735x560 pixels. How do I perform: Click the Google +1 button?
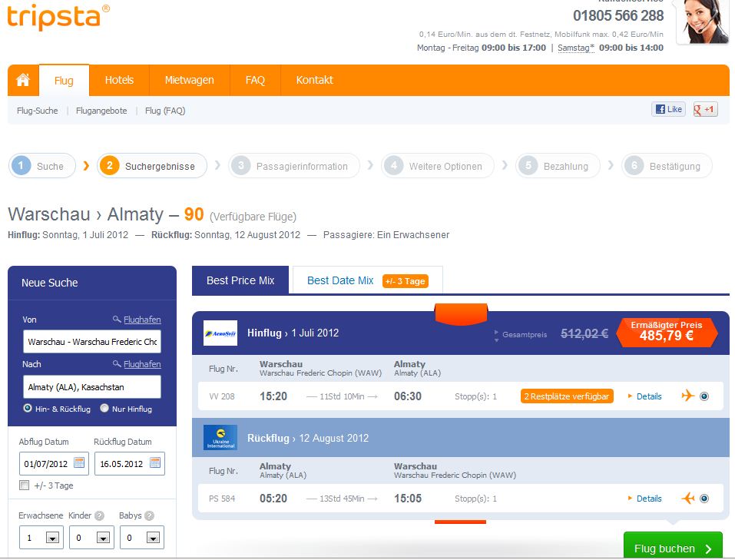[705, 109]
